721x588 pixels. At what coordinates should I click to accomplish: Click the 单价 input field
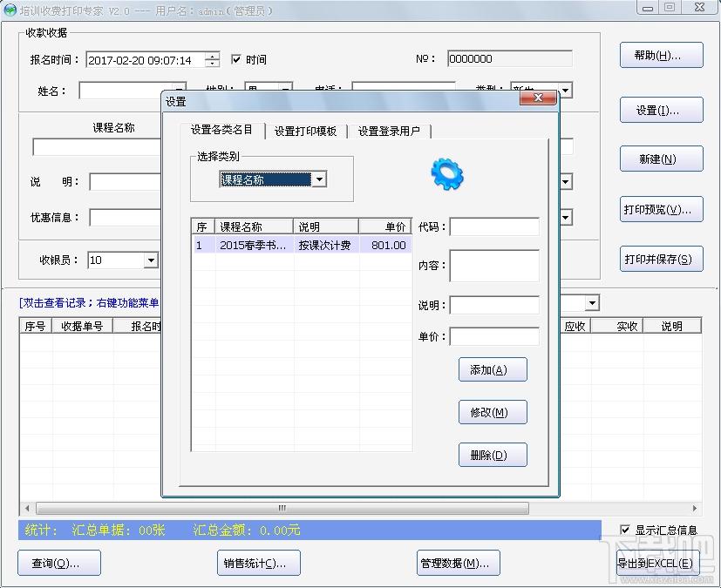[x=494, y=336]
